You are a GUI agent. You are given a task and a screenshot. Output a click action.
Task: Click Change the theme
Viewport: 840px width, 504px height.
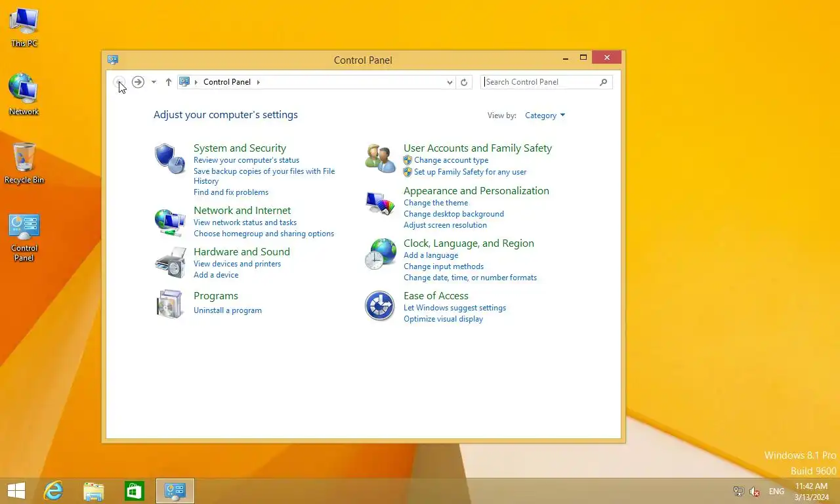tap(436, 203)
